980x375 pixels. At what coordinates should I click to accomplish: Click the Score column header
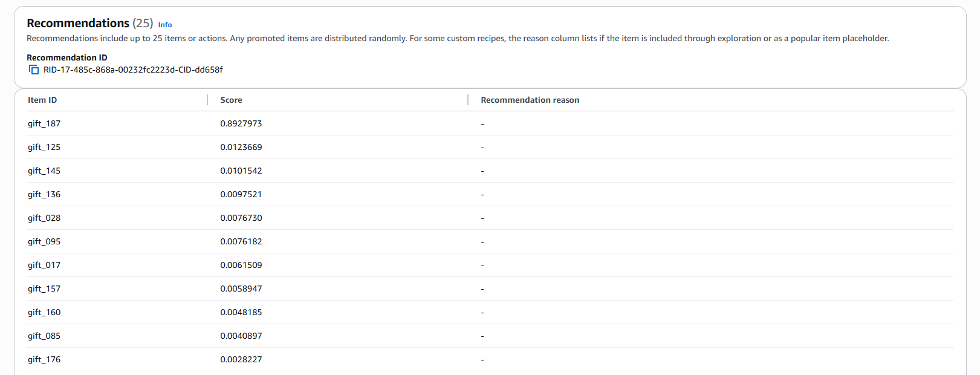231,100
